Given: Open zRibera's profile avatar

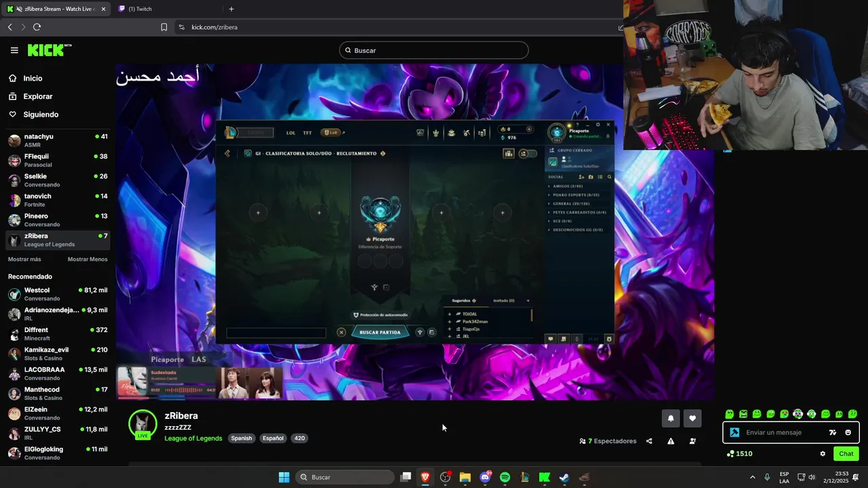Looking at the screenshot, I should click(142, 424).
